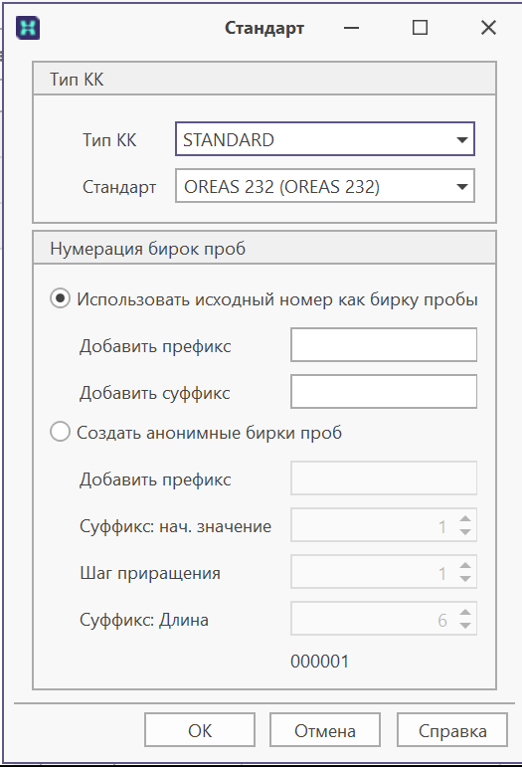Click the first Добавить префикс input field
Screen dimensions: 522x767
point(384,345)
